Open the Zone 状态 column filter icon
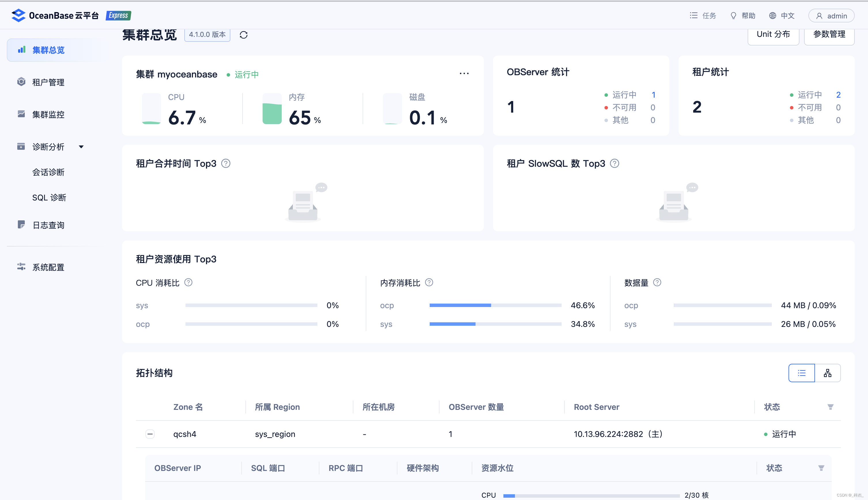 pos(830,407)
